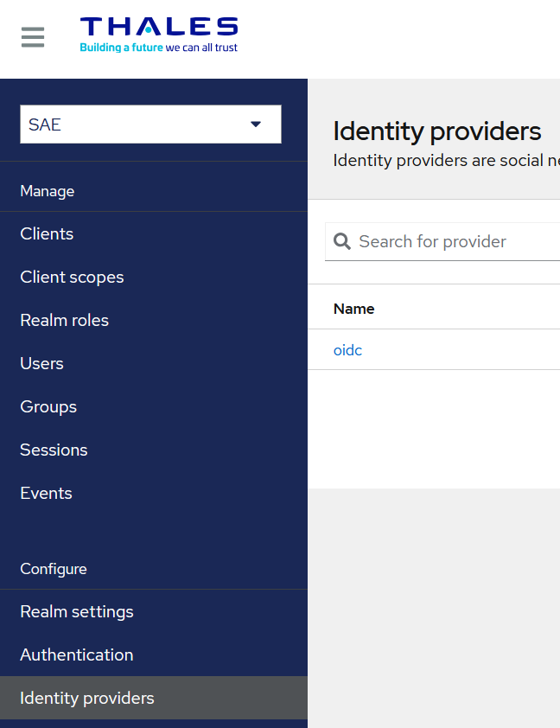560x728 pixels.
Task: Open the SAE realm dropdown
Action: pyautogui.click(x=150, y=125)
